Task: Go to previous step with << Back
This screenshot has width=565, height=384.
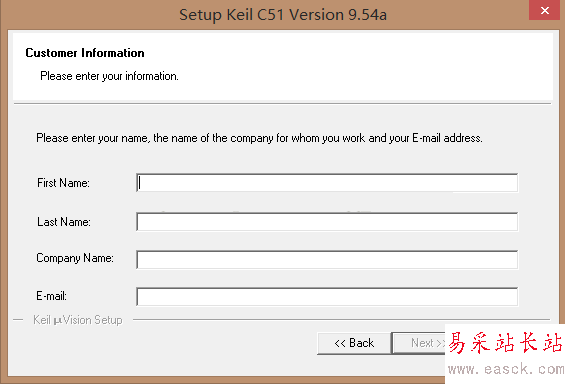Action: click(x=354, y=343)
